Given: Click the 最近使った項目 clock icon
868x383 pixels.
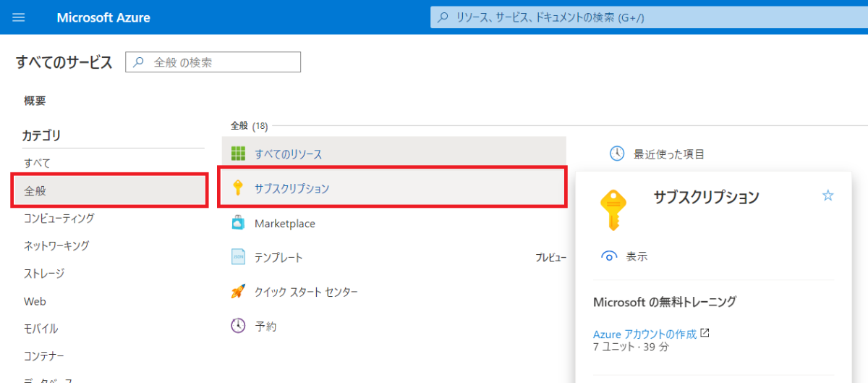Looking at the screenshot, I should click(617, 153).
